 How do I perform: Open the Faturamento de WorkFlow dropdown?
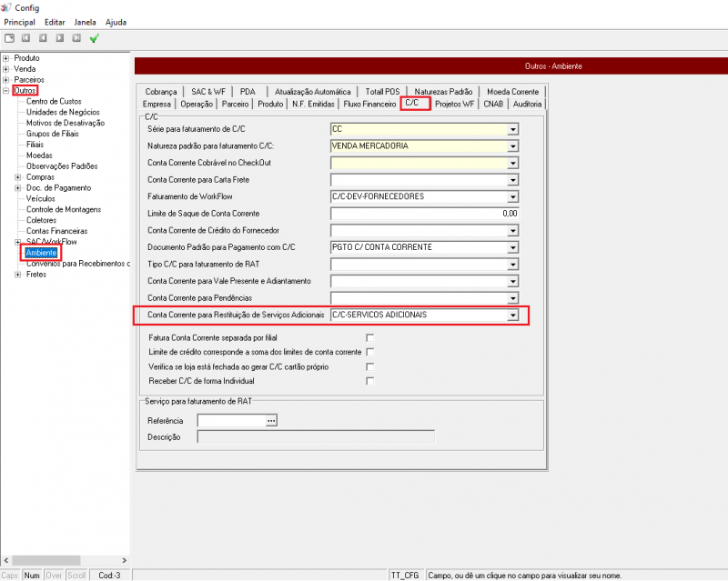(x=512, y=196)
